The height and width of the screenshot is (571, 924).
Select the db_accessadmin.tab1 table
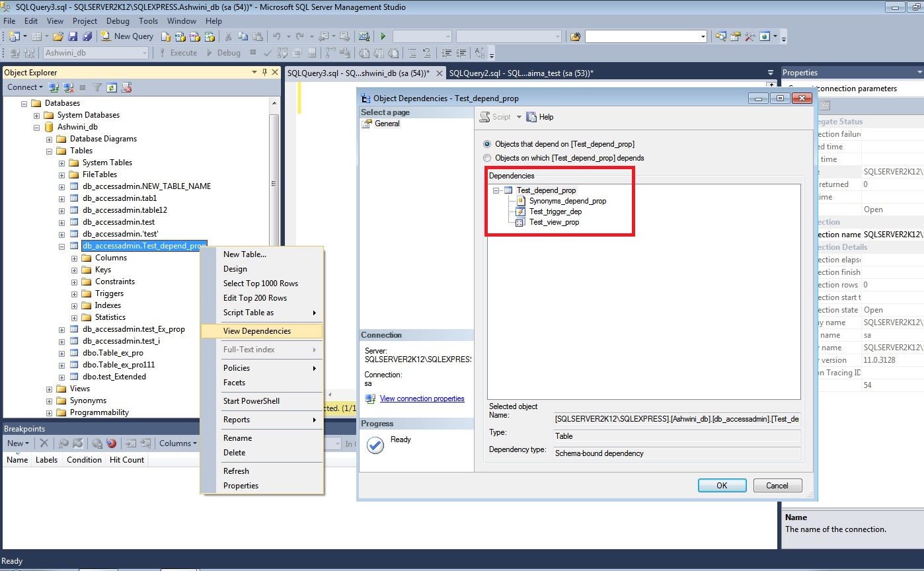[120, 198]
